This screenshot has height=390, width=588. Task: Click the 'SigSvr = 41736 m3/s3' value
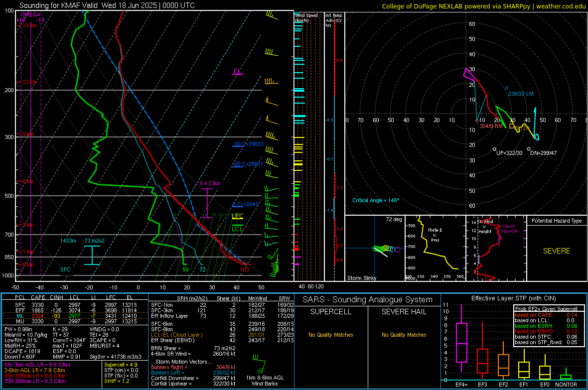pos(116,357)
